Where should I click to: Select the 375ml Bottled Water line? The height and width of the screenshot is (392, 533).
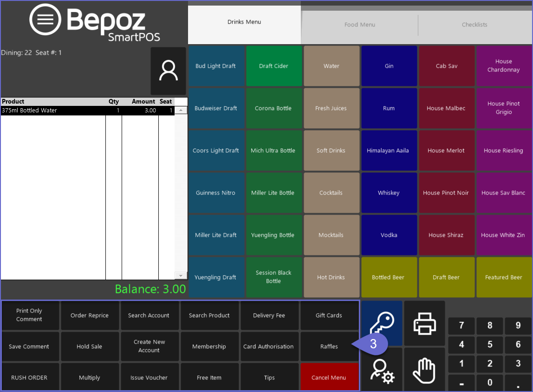[x=87, y=111]
